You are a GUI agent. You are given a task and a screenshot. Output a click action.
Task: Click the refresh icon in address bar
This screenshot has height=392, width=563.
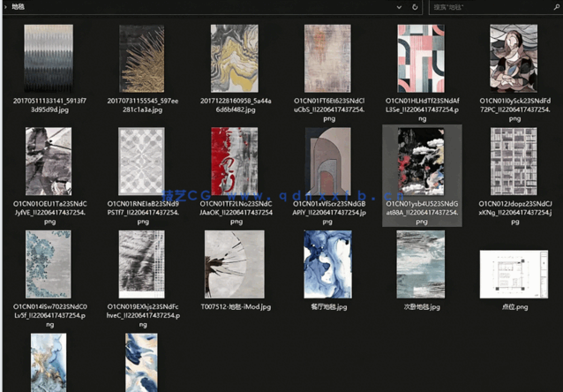415,7
